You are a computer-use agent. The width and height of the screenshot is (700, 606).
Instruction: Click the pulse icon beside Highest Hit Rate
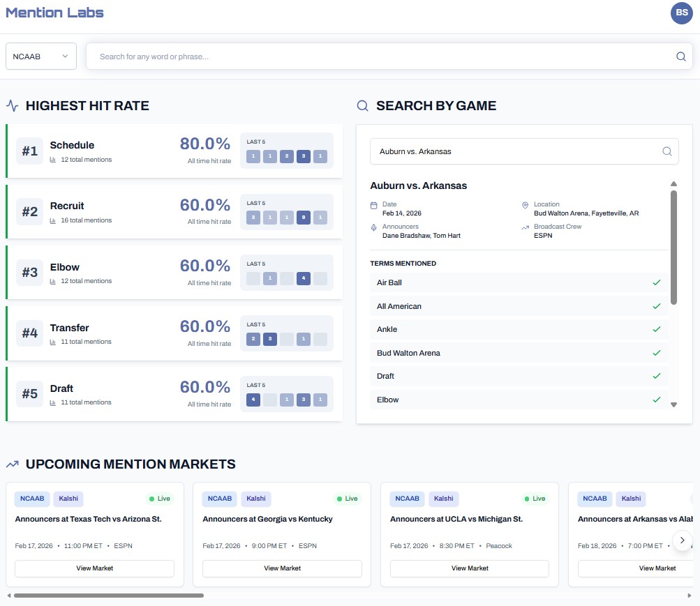click(x=13, y=106)
